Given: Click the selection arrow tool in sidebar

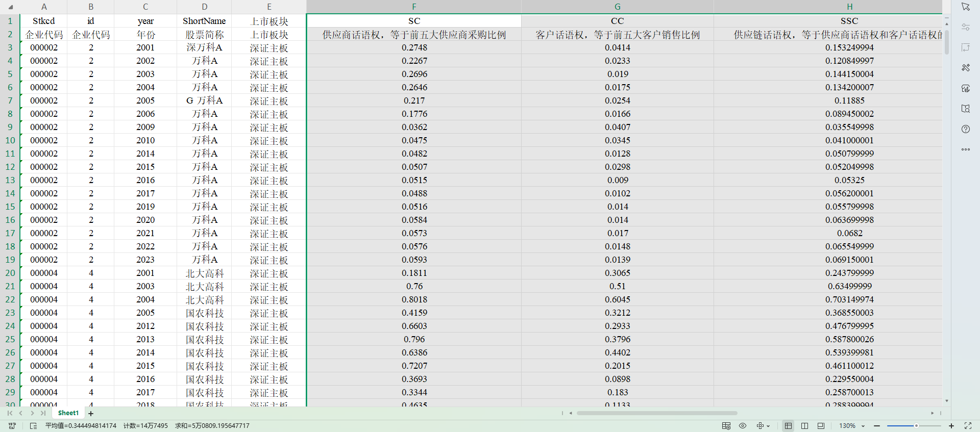Looking at the screenshot, I should tap(965, 7).
